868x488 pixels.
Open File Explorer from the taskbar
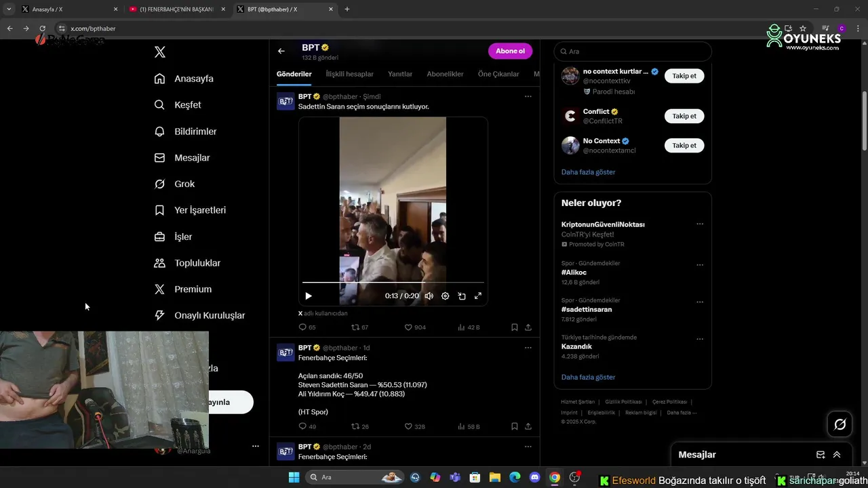pos(494,477)
